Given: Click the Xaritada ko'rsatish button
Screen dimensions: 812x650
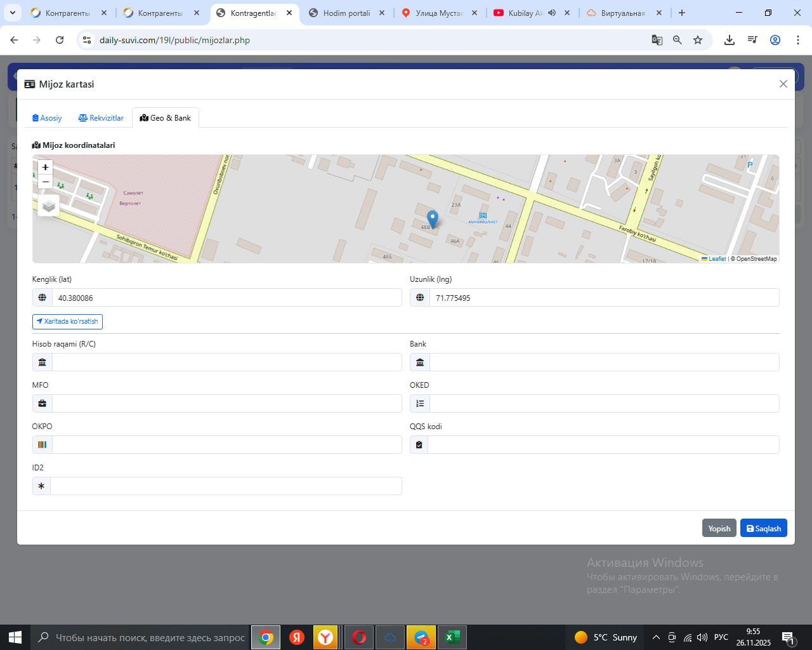Looking at the screenshot, I should [x=67, y=322].
